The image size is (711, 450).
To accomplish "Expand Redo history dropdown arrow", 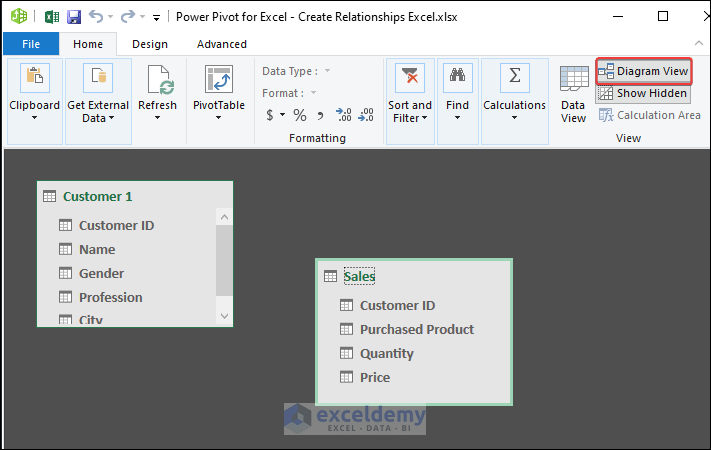I will [x=142, y=17].
